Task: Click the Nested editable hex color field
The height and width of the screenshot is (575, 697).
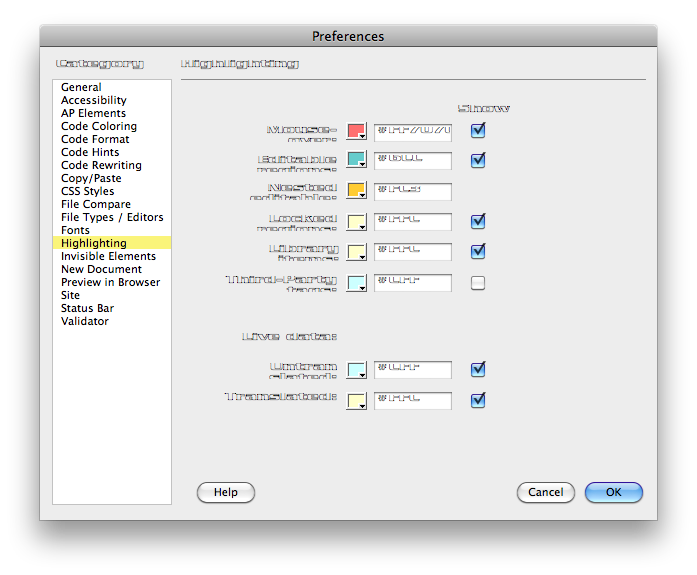Action: pos(413,192)
